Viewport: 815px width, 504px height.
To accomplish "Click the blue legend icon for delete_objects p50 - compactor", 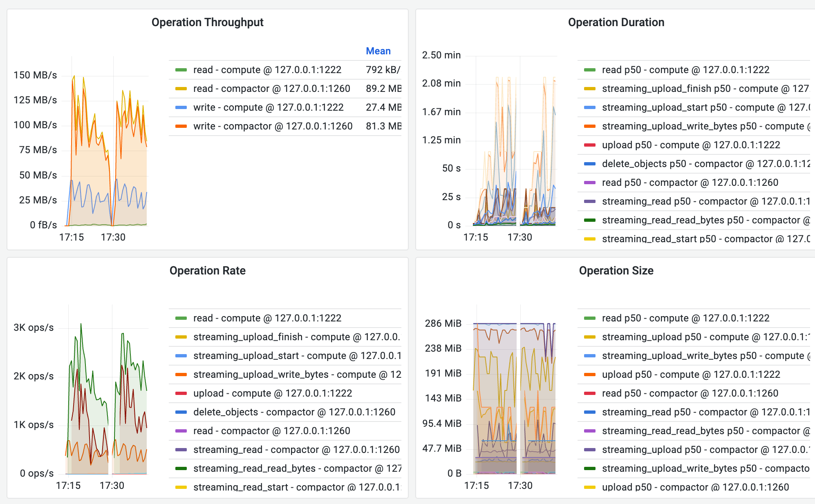I will [590, 163].
